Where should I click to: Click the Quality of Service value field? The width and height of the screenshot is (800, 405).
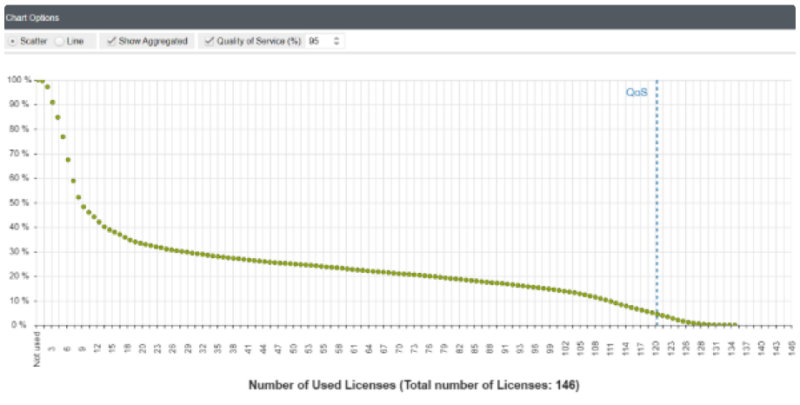[x=319, y=41]
